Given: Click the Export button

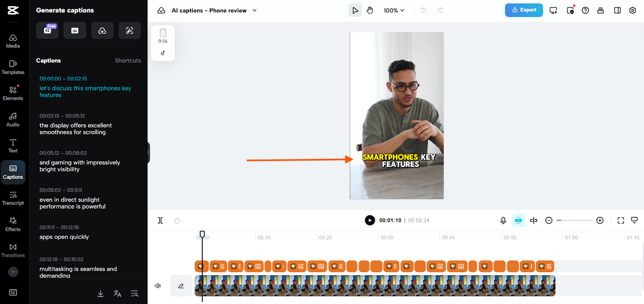Looking at the screenshot, I should (x=524, y=10).
